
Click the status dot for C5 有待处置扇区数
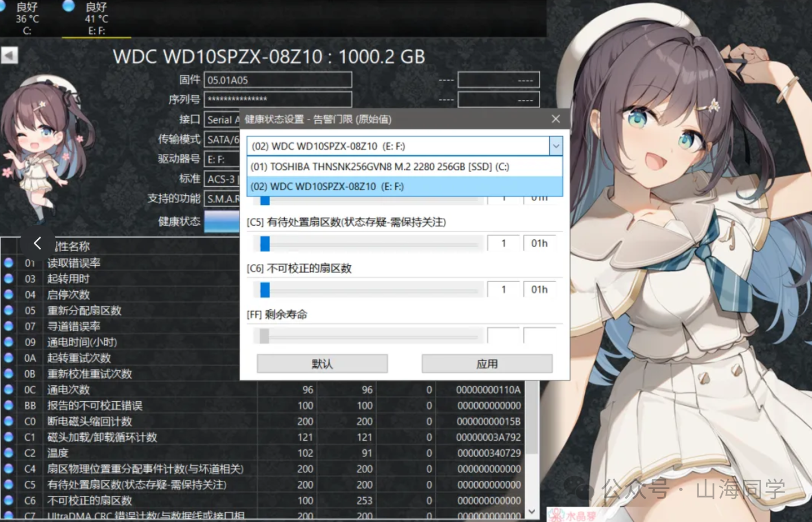(x=8, y=484)
